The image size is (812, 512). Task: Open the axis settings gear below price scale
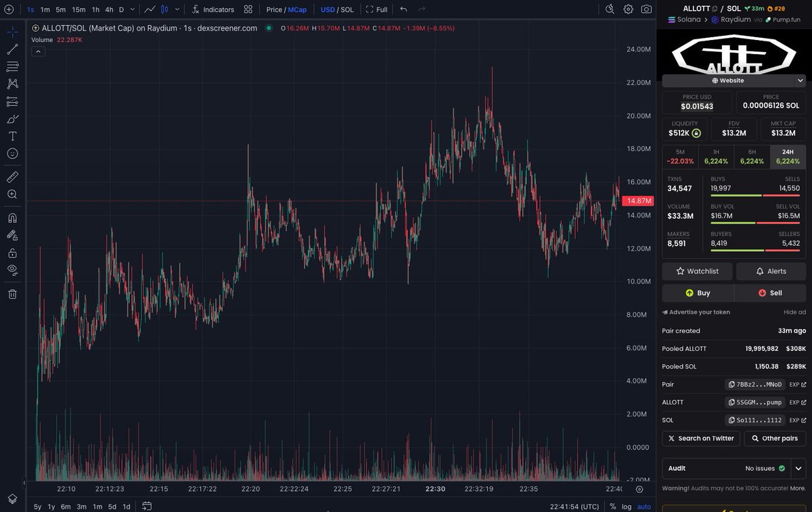tap(639, 489)
